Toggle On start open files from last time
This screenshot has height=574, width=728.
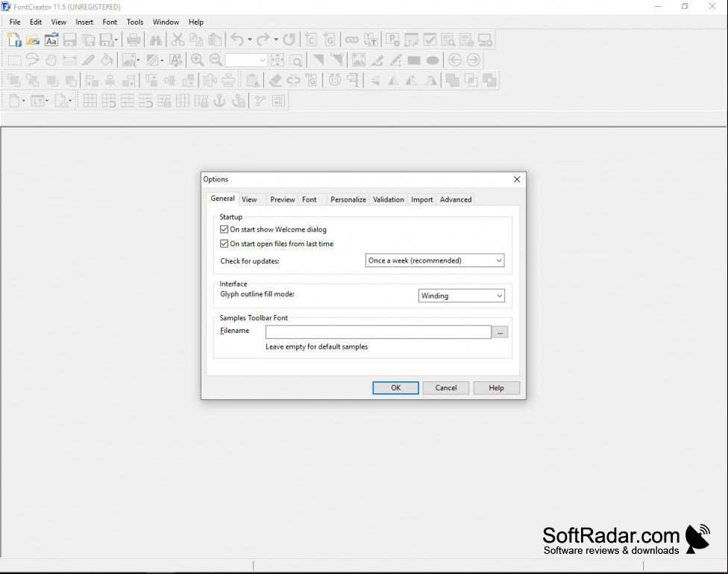click(x=225, y=243)
